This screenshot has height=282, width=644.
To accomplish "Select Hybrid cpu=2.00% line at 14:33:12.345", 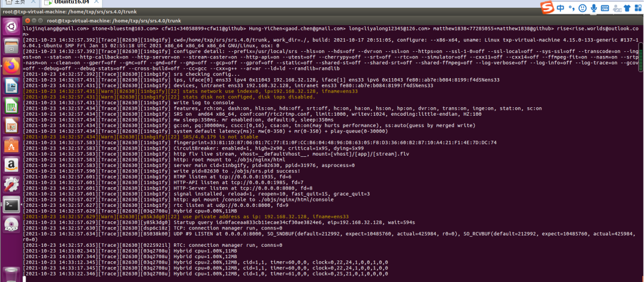I will (x=205, y=262).
